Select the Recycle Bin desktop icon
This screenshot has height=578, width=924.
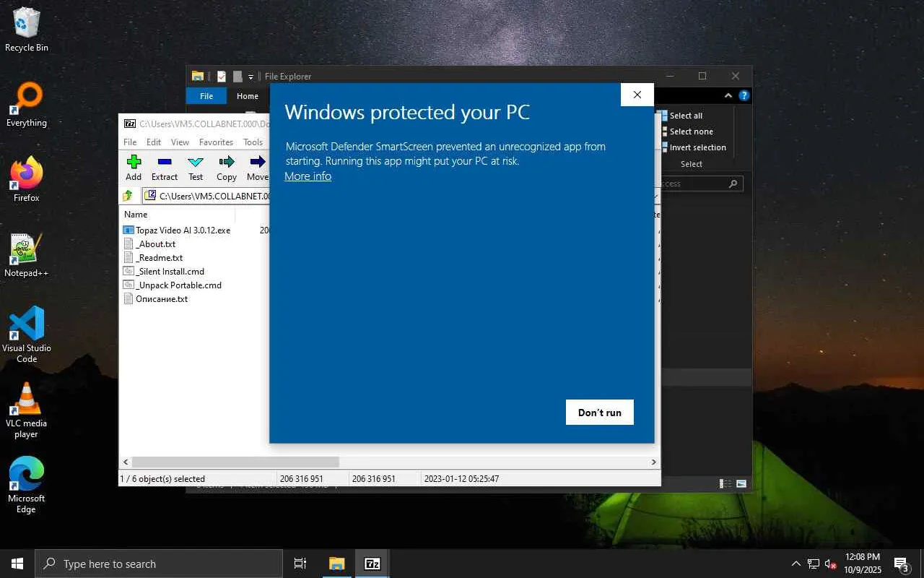coord(27,30)
